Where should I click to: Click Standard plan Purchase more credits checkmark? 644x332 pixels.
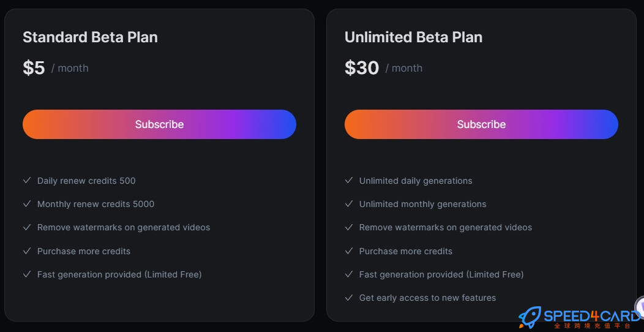point(27,251)
